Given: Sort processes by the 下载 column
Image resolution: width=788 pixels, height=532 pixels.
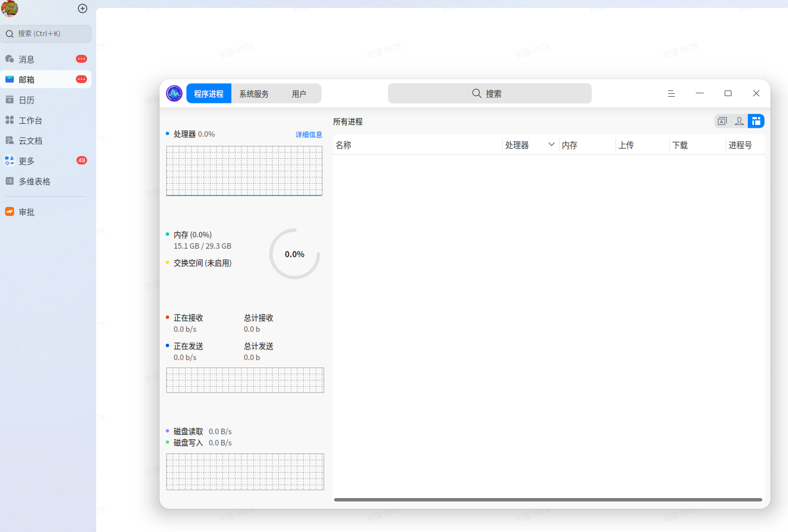Looking at the screenshot, I should click(x=698, y=145).
